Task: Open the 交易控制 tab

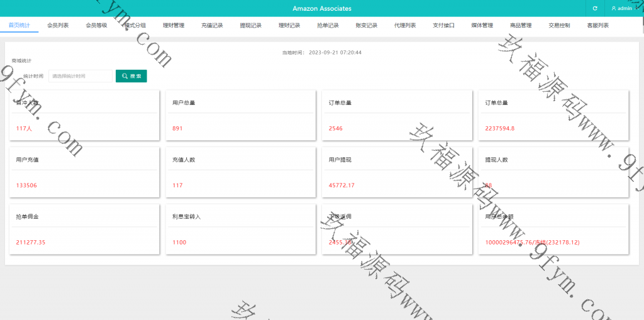Action: click(x=559, y=25)
